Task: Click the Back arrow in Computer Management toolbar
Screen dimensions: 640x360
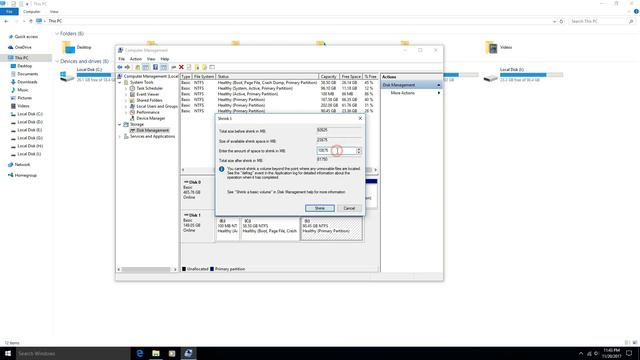Action: pyautogui.click(x=120, y=67)
